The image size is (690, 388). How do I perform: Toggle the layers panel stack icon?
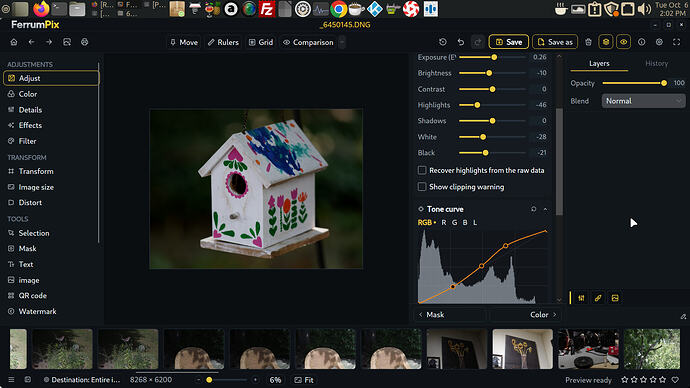606,42
